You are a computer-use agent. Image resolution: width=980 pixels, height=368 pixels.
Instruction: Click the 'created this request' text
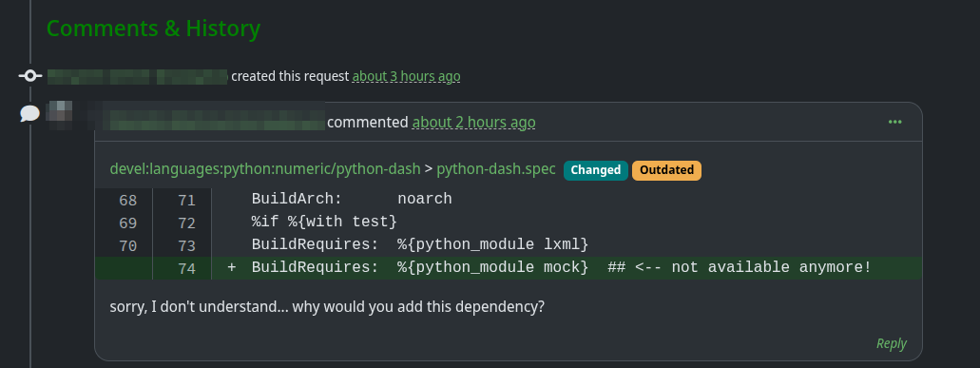click(x=290, y=76)
